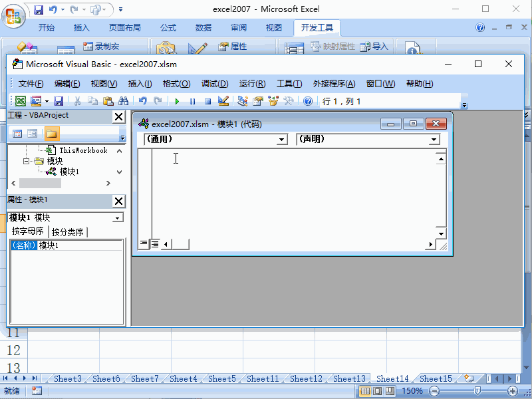Click the VBA Help question mark icon
Image resolution: width=532 pixels, height=399 pixels.
[308, 101]
